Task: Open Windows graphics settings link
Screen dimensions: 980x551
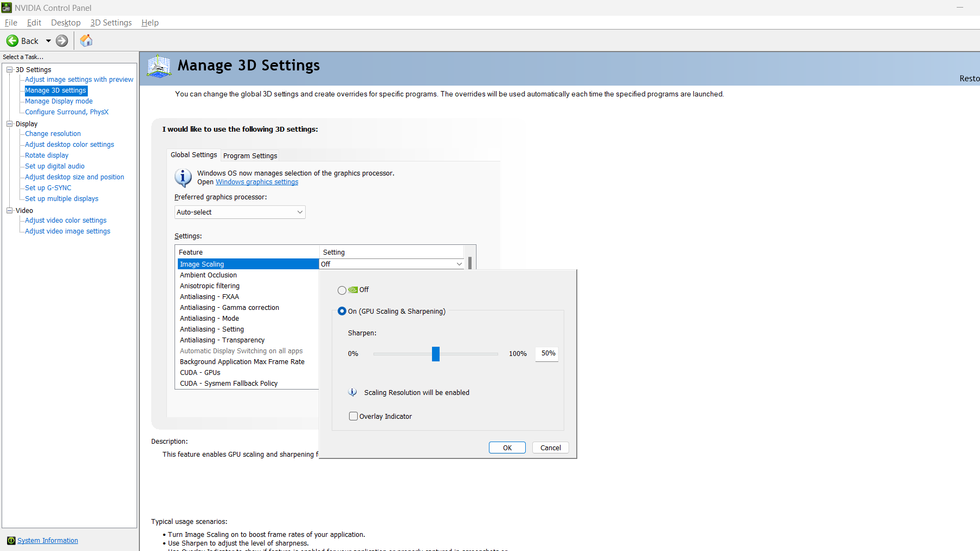Action: 257,182
